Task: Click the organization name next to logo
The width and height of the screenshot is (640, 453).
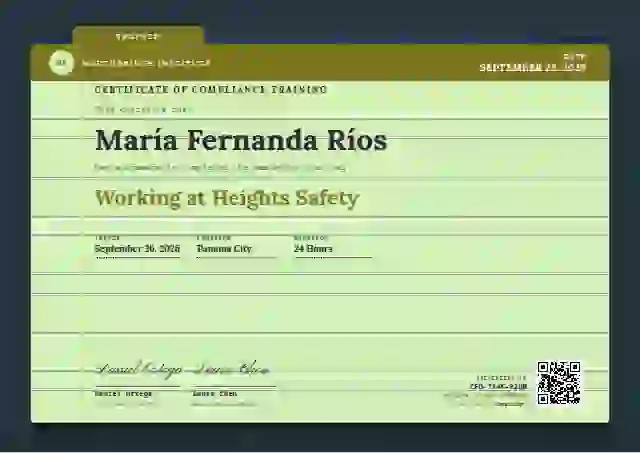Action: (x=146, y=63)
